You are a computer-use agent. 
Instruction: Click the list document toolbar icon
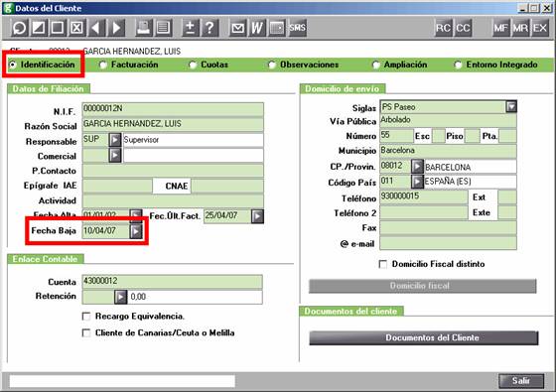[x=163, y=28]
